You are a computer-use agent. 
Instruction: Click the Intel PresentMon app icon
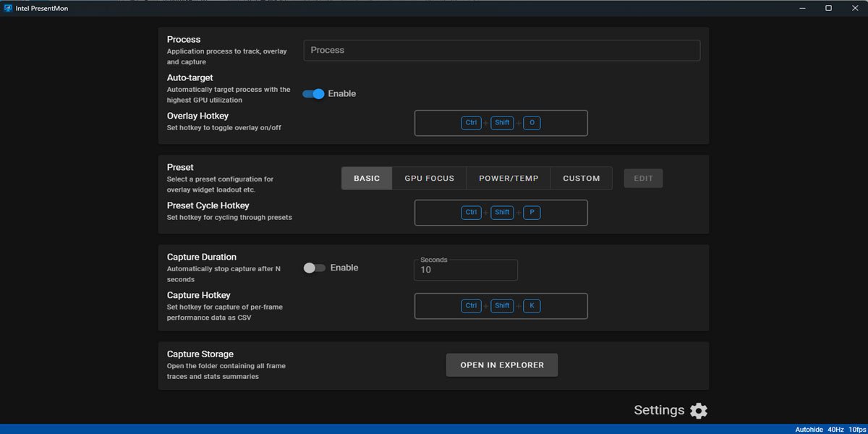(x=8, y=8)
